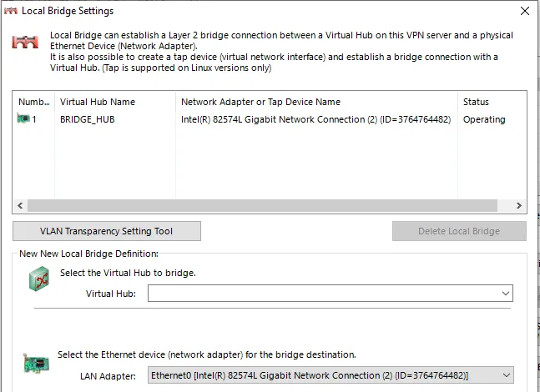540x392 pixels.
Task: Expand the LAN Adapter dropdown list
Action: point(506,375)
